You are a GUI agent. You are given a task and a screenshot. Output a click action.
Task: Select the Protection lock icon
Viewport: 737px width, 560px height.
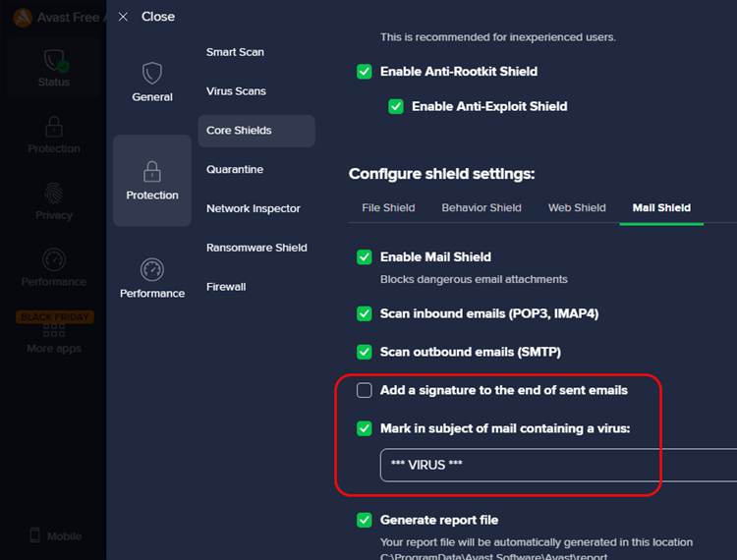click(x=152, y=172)
